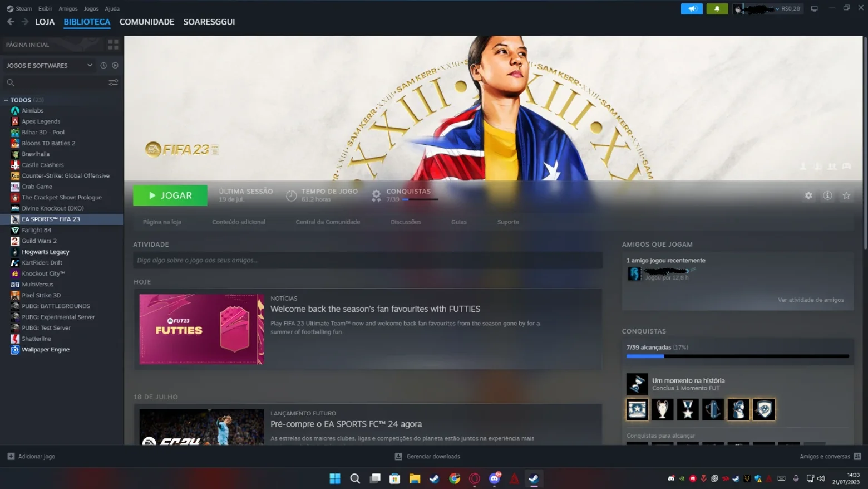Click the activity post text field
The width and height of the screenshot is (868, 489).
[368, 260]
